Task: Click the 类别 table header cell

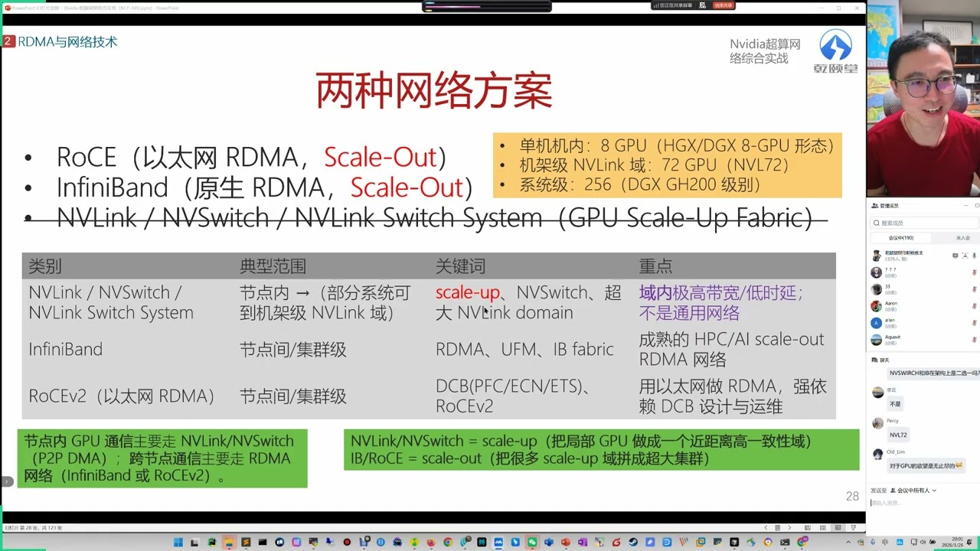Action: [45, 266]
